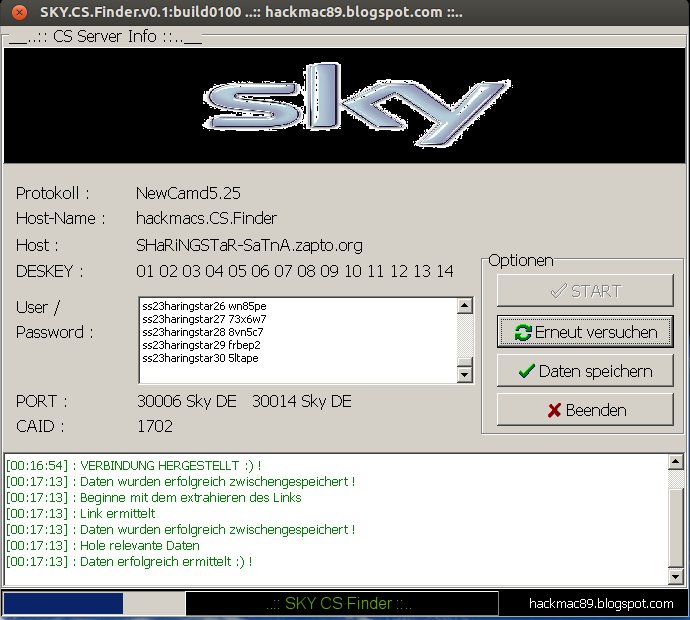Click the START button label
690x620 pixels.
[x=596, y=291]
